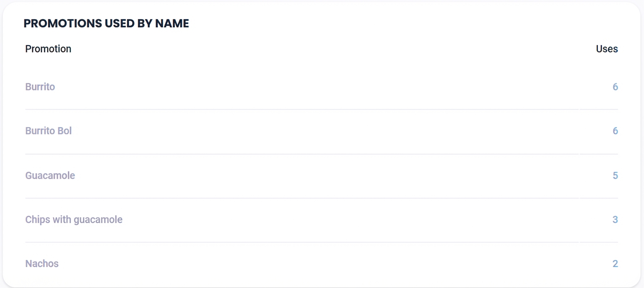Select the Burrito Bol uses value
Image resolution: width=644 pixels, height=288 pixels.
click(x=615, y=131)
